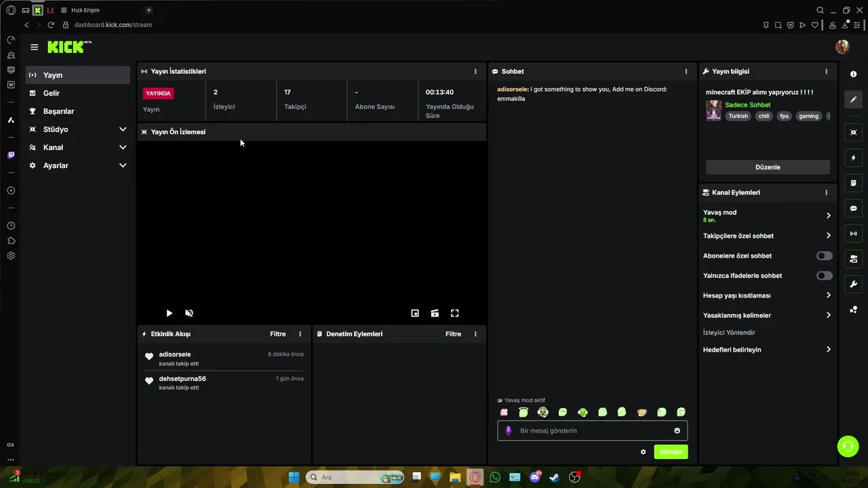The height and width of the screenshot is (488, 868).
Task: Click the Düzenle button
Action: click(768, 167)
